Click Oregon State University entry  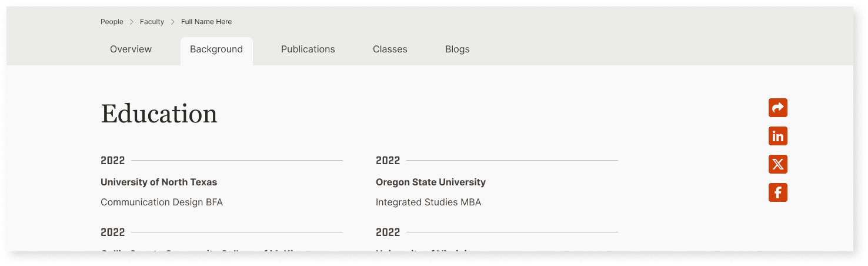tap(430, 182)
